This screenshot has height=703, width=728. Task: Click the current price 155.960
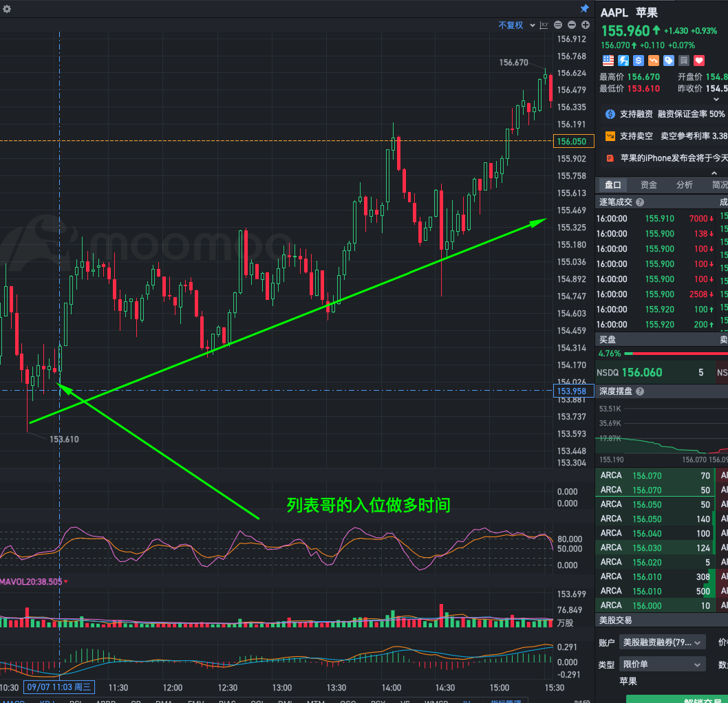pos(625,31)
